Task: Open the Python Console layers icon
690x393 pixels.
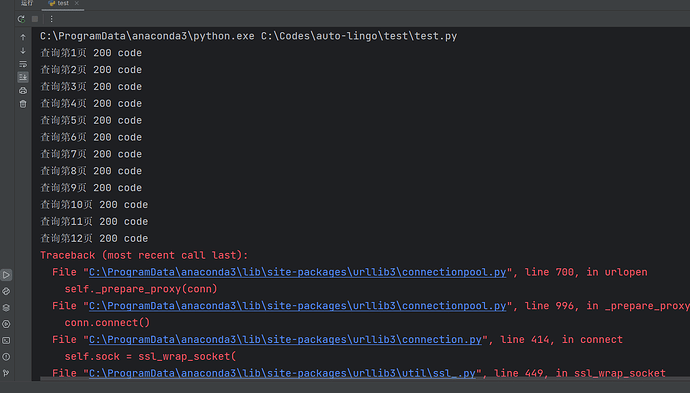Action: coord(6,308)
